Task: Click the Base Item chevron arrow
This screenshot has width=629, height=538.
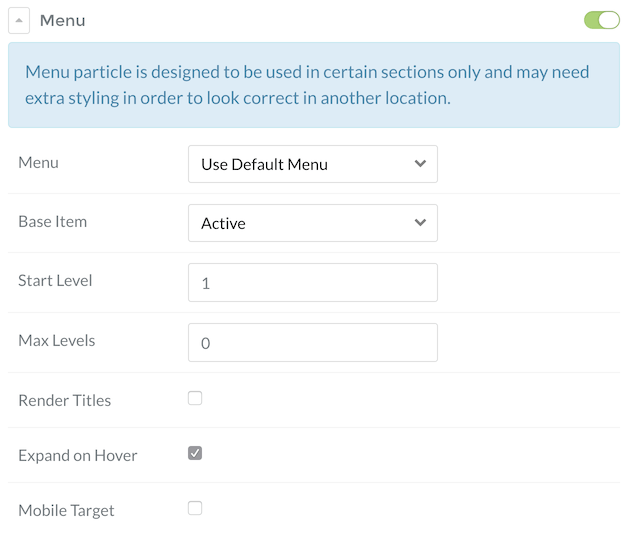Action: (420, 223)
